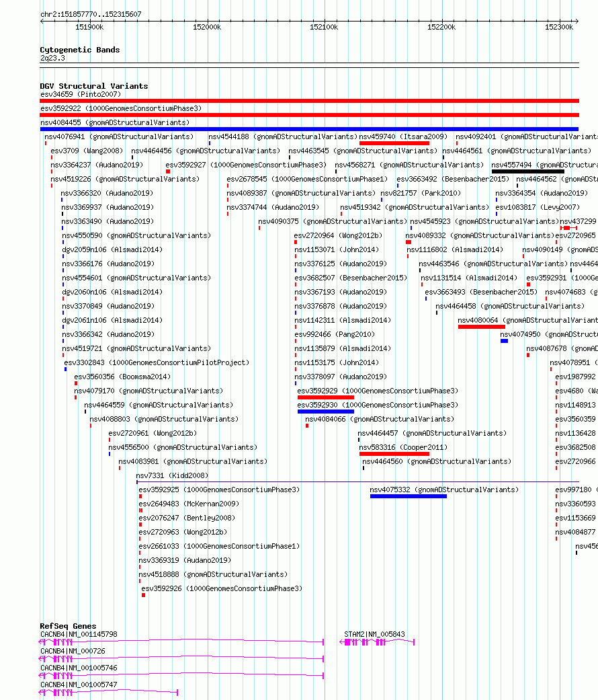Open nsv1153071 (John2014) variant label
This screenshot has height=700, width=598.
(x=337, y=249)
